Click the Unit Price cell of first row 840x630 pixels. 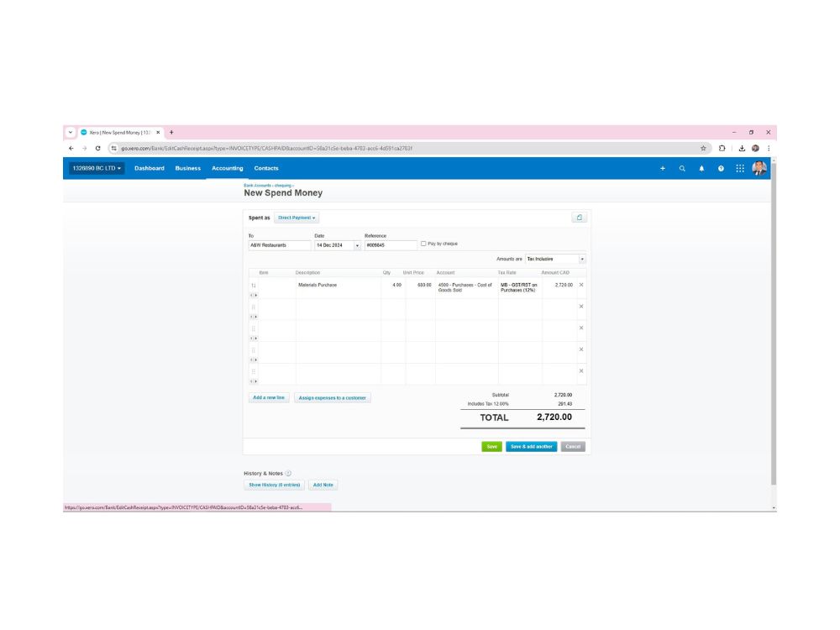coord(421,287)
